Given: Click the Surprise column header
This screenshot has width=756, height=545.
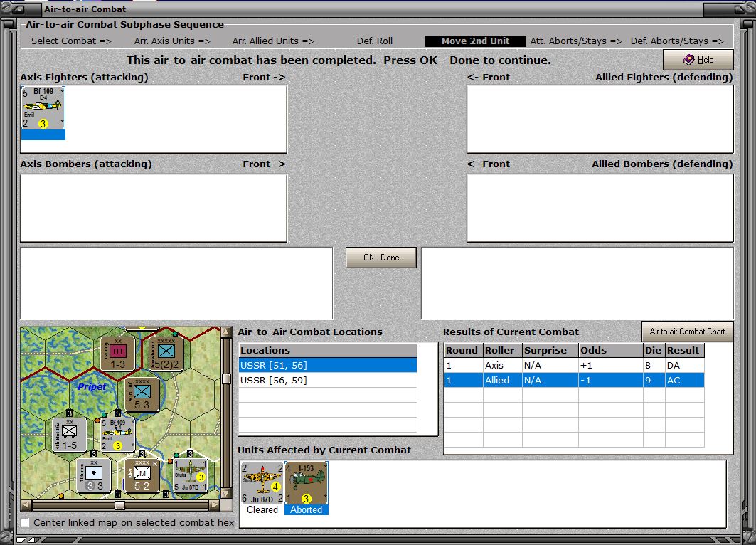Looking at the screenshot, I should (550, 350).
